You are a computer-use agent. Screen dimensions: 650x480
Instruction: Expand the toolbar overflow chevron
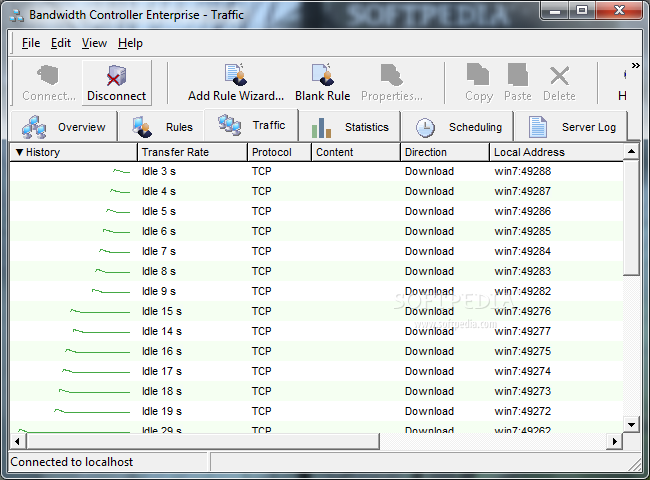click(635, 65)
